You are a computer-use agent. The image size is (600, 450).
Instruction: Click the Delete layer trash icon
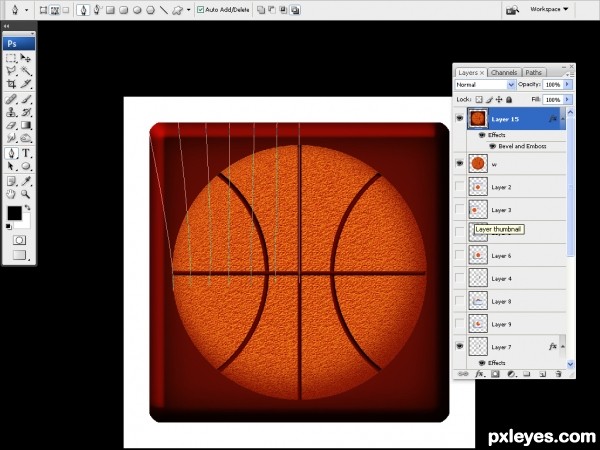(558, 374)
